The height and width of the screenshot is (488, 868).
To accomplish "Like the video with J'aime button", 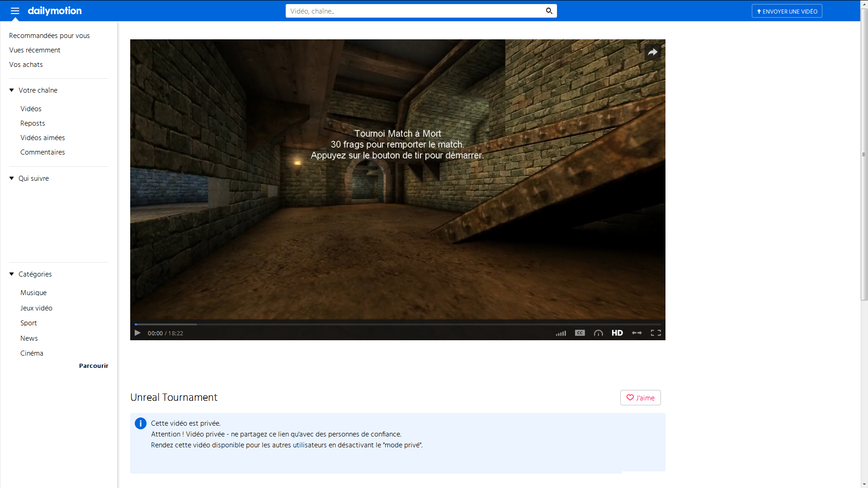I will coord(641,398).
